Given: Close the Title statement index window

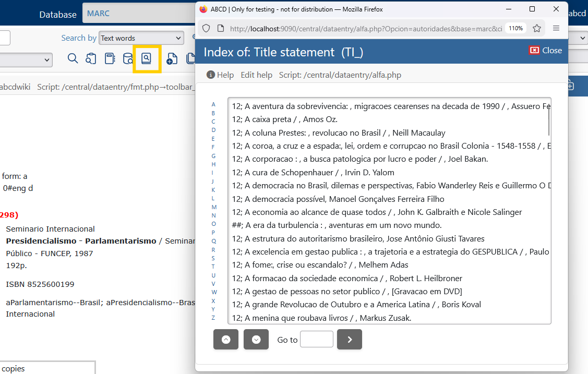Looking at the screenshot, I should click(x=545, y=51).
